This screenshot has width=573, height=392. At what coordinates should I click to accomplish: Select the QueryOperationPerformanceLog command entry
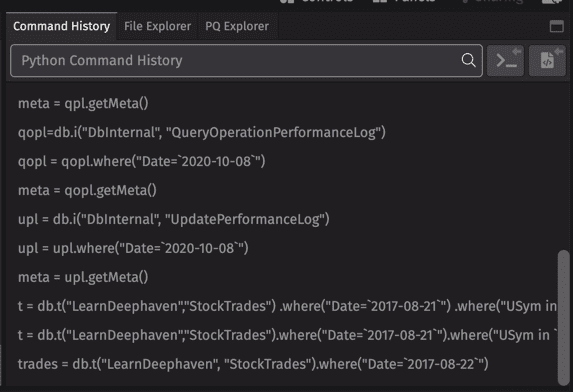tap(202, 132)
